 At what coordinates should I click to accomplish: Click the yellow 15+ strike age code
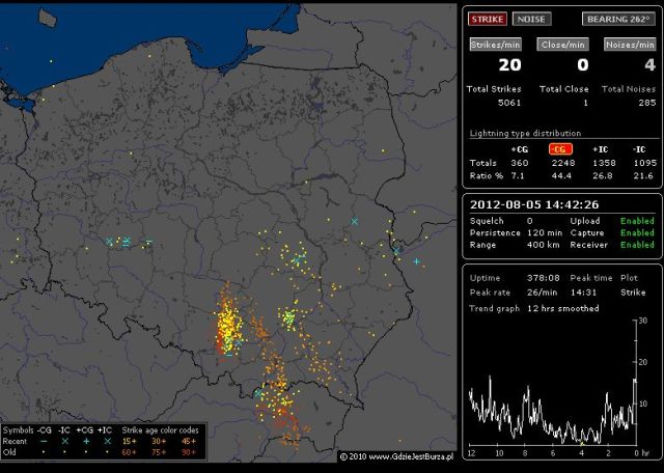129,441
